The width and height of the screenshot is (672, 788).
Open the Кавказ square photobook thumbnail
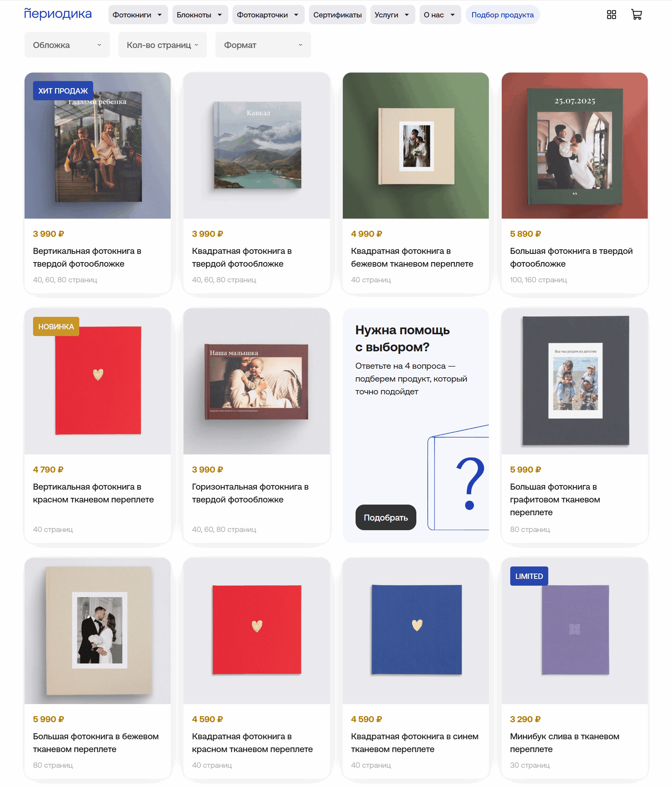pos(257,146)
